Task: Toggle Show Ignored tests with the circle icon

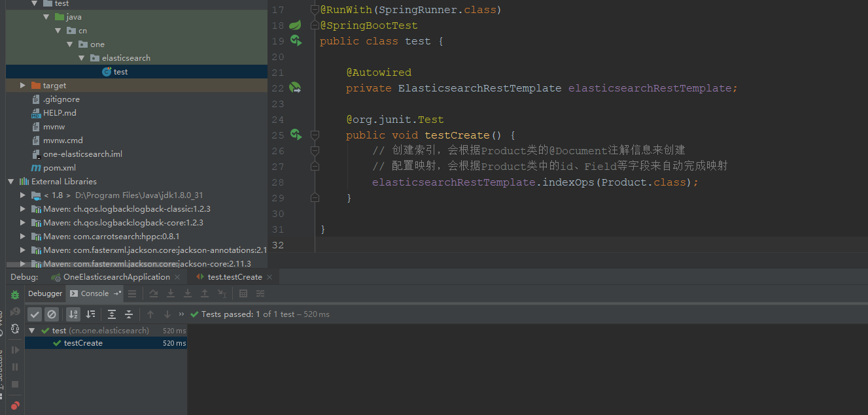Action: [52, 314]
